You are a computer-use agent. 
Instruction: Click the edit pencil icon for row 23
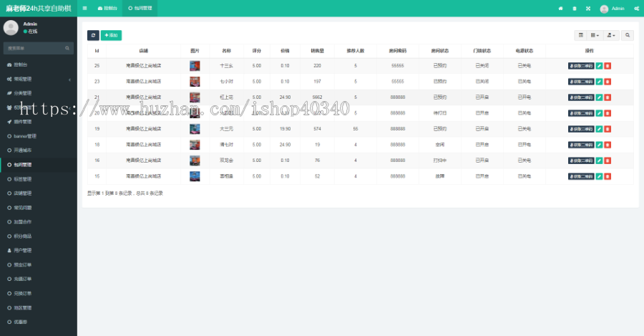pos(599,82)
